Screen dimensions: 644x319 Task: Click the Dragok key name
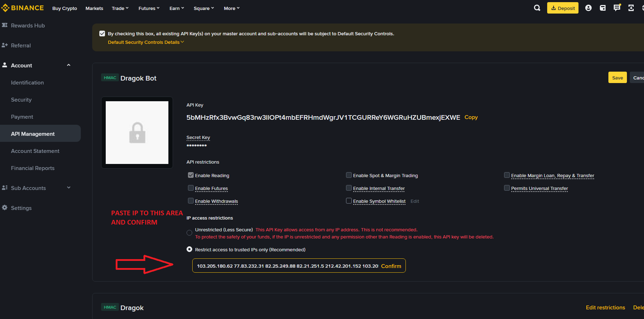132,308
